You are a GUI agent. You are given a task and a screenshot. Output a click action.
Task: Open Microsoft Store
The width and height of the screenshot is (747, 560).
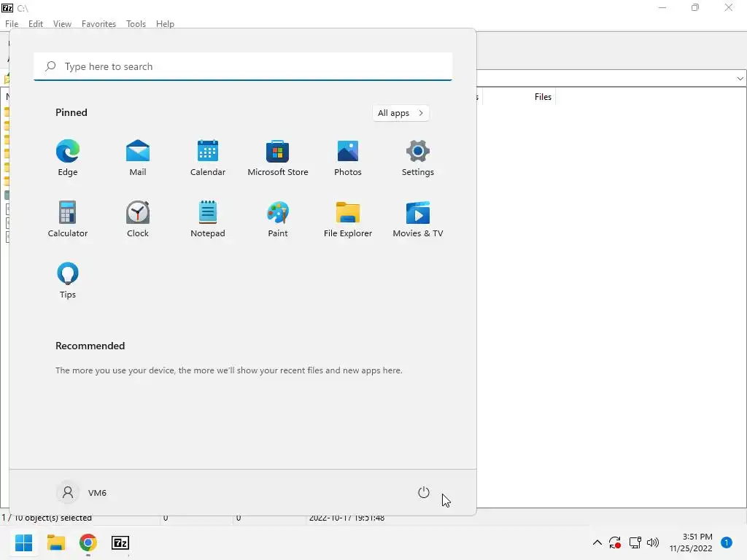[x=278, y=158]
